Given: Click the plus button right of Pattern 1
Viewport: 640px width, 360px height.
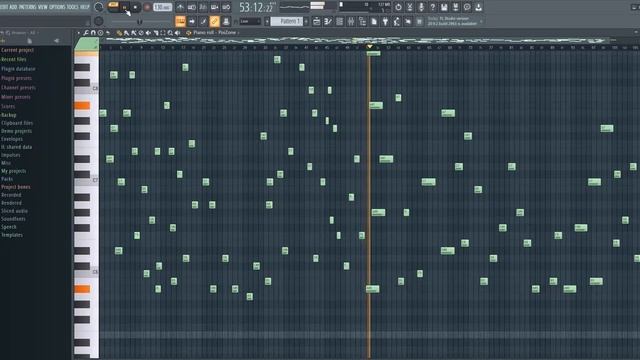Looking at the screenshot, I should [x=306, y=21].
